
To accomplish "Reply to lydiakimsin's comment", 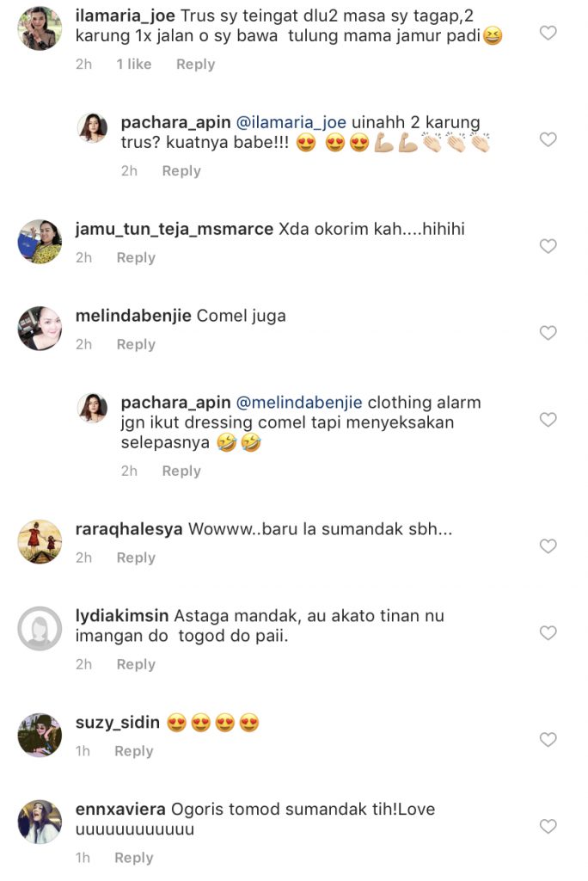I will point(136,664).
